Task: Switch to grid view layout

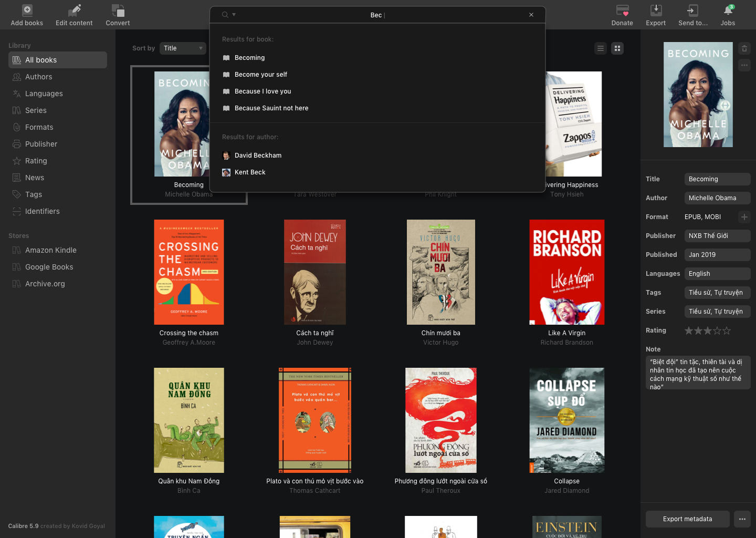Action: pos(617,48)
